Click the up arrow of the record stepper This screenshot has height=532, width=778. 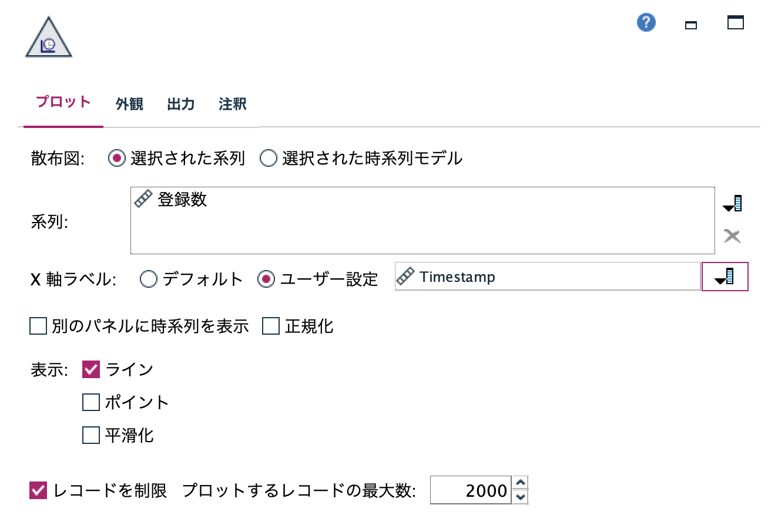coord(520,484)
